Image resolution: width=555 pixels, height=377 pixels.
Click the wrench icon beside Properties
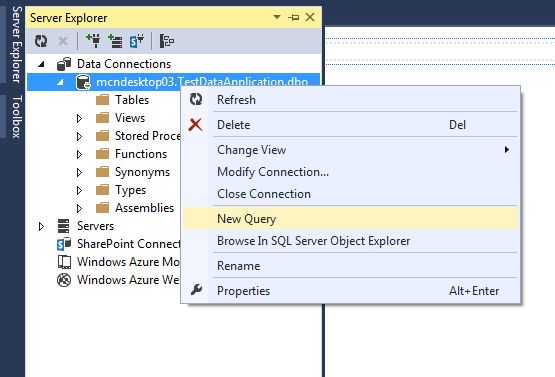(196, 290)
